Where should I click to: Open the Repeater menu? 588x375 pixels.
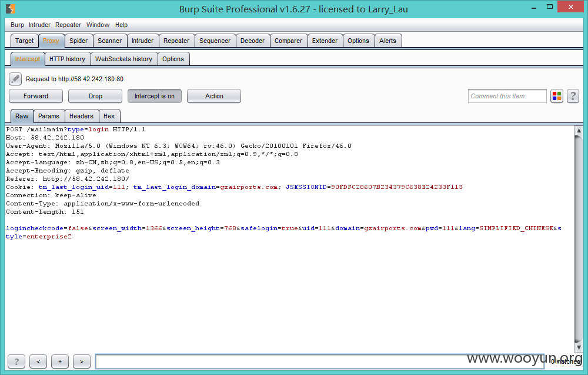pyautogui.click(x=68, y=25)
